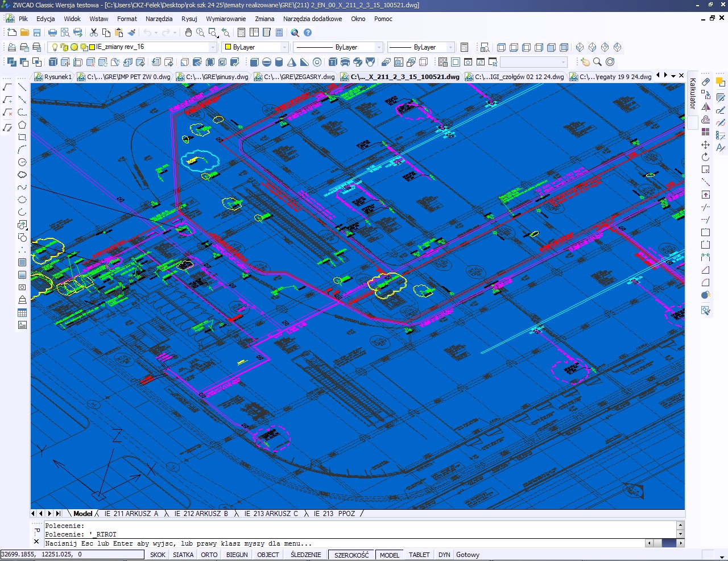This screenshot has height=561, width=728.
Task: Switch to IE 212 ARKUSZ B layout
Action: (x=200, y=513)
